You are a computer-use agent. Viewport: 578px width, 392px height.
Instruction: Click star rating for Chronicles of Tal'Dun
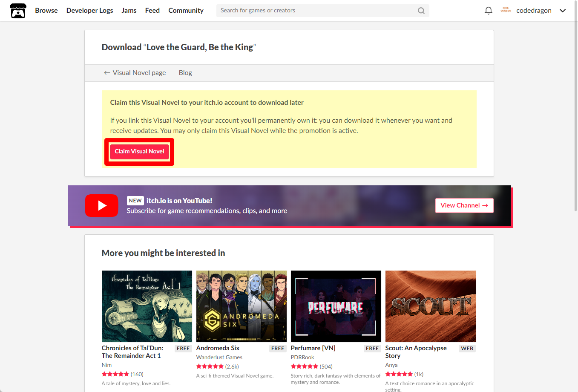point(115,374)
